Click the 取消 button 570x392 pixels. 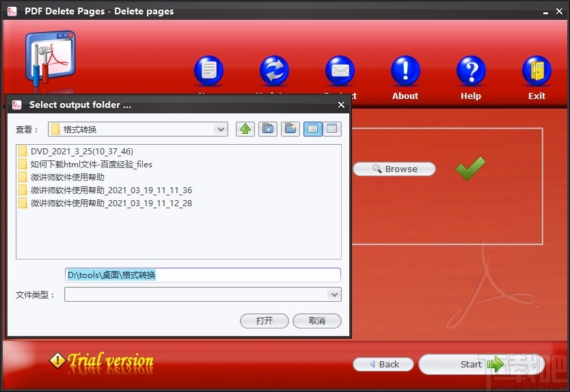[x=317, y=321]
